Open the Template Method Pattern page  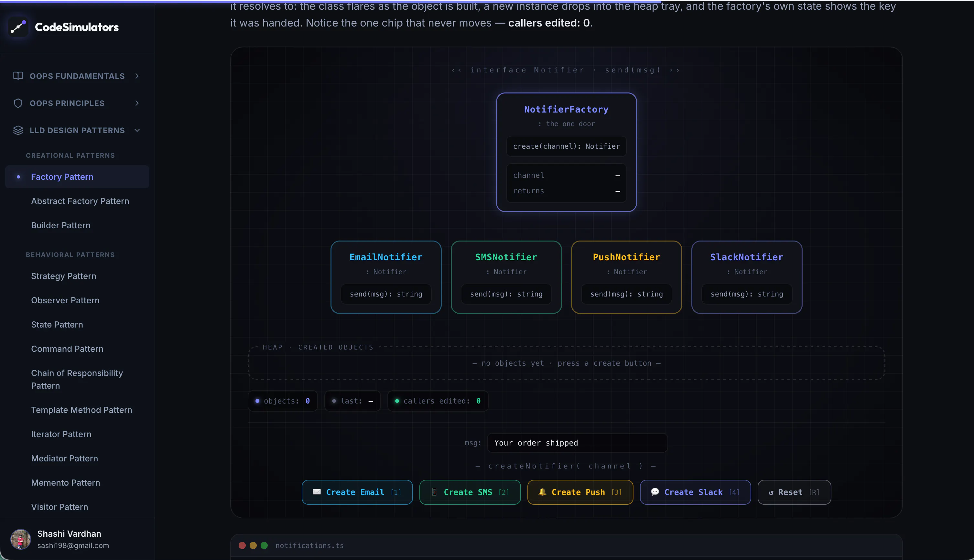(81, 410)
